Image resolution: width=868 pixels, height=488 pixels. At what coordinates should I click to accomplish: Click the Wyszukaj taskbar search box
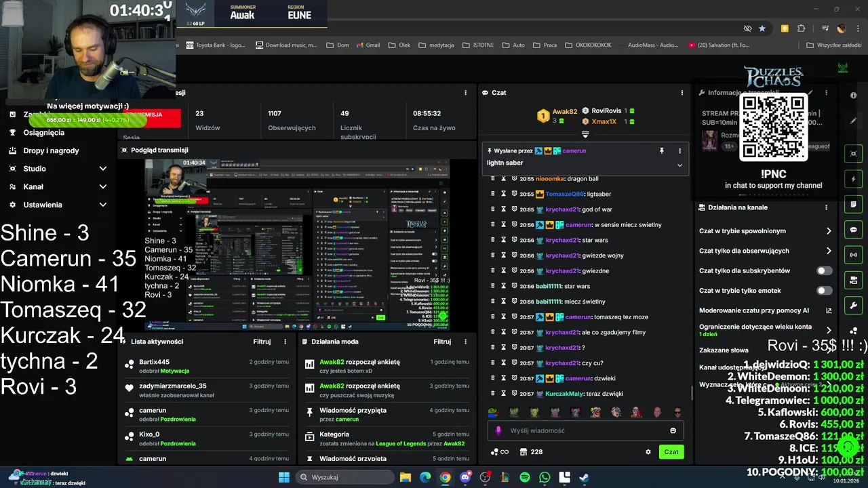(344, 477)
